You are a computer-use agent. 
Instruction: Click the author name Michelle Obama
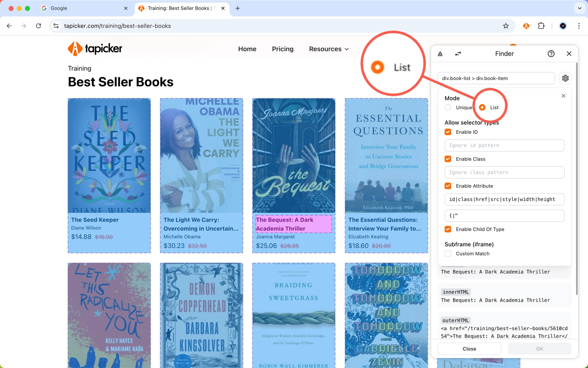click(182, 237)
